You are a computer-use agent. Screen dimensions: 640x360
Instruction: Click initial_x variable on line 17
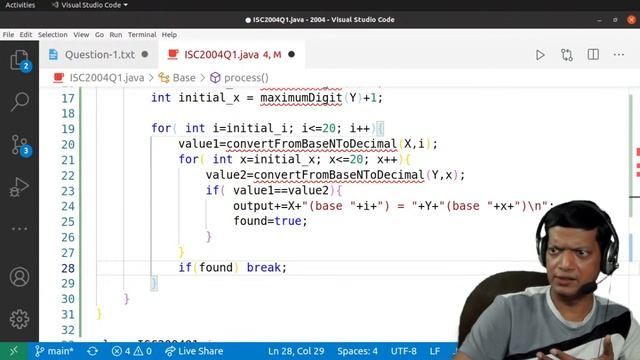[x=209, y=98]
